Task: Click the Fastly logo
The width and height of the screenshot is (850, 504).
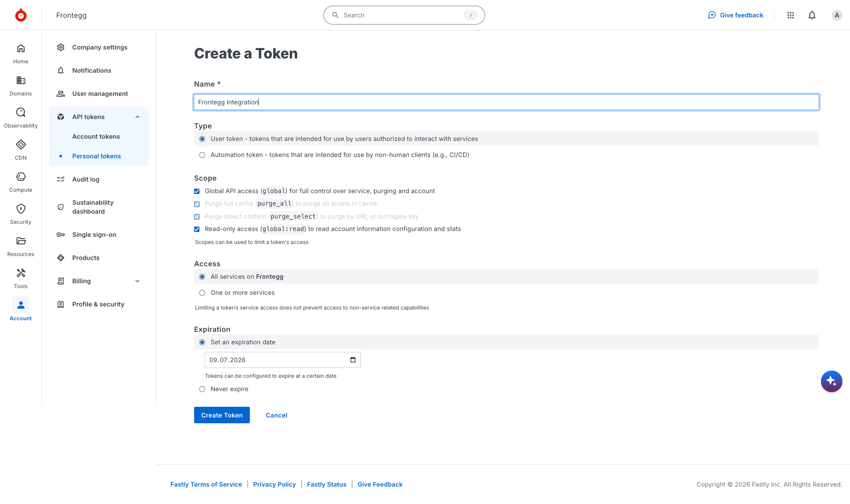Action: 21,15
